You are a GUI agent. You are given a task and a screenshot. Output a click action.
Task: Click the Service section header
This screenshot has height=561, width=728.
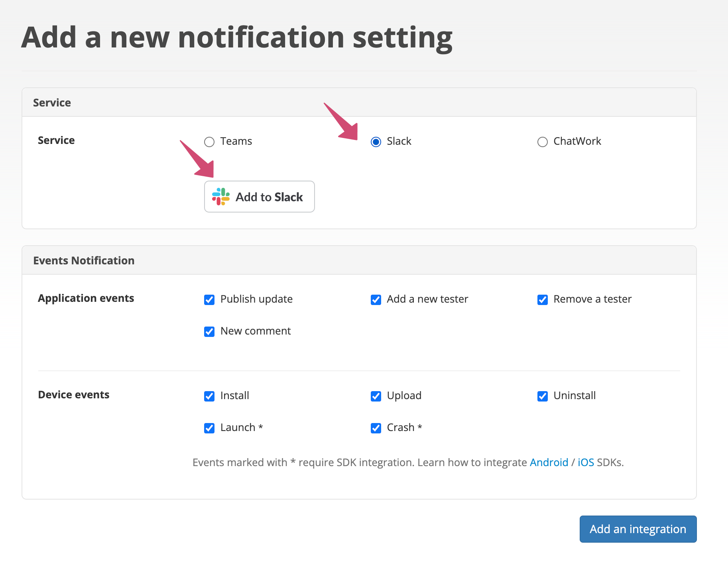coord(52,102)
